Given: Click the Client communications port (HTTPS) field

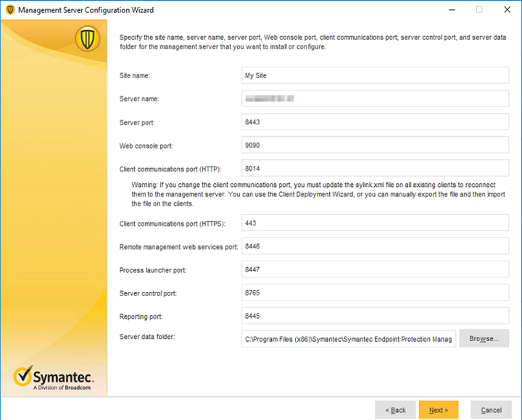Looking at the screenshot, I should click(x=375, y=223).
